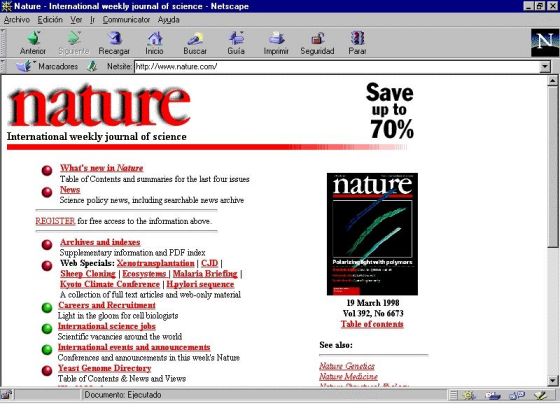Click the REGISTER link
The height and width of the screenshot is (420, 560).
[x=55, y=221]
